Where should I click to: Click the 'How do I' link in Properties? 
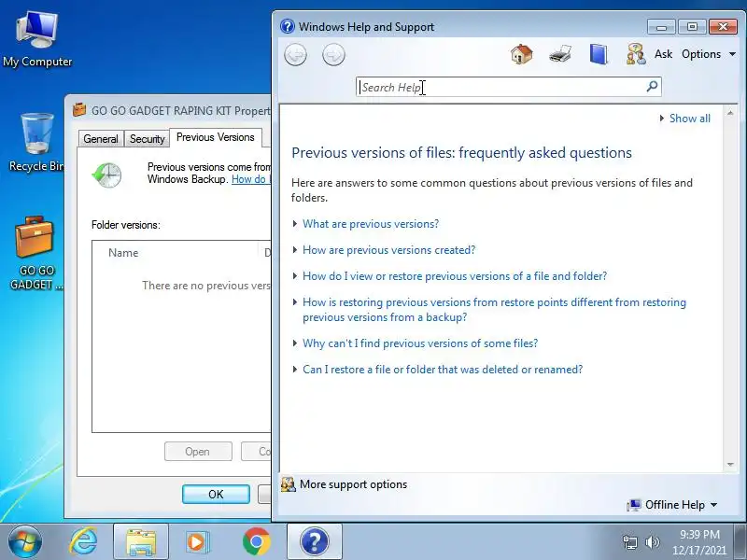pos(250,179)
